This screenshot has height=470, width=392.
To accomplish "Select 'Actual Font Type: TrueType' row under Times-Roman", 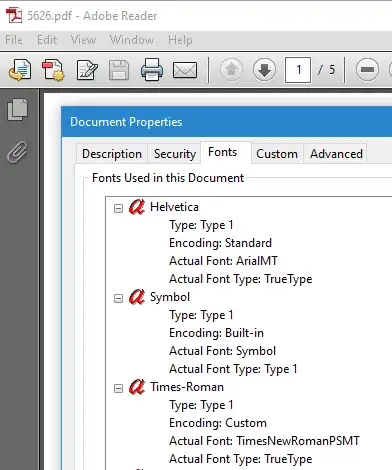I will pyautogui.click(x=241, y=459).
